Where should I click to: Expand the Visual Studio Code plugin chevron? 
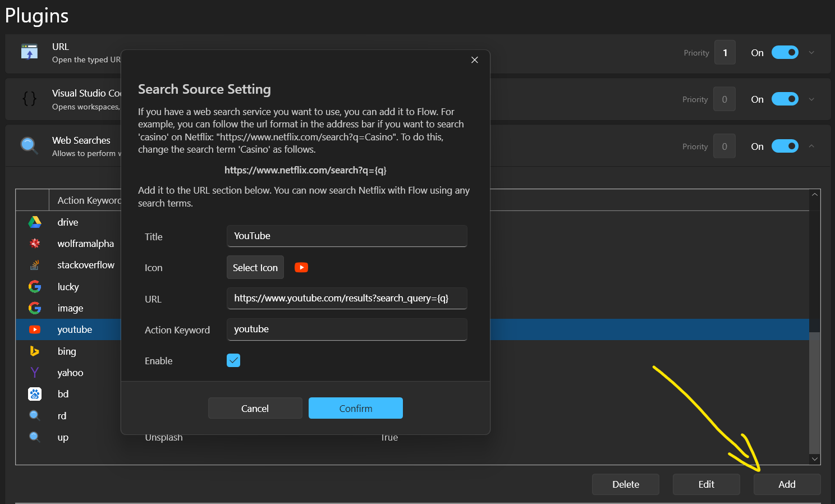811,99
